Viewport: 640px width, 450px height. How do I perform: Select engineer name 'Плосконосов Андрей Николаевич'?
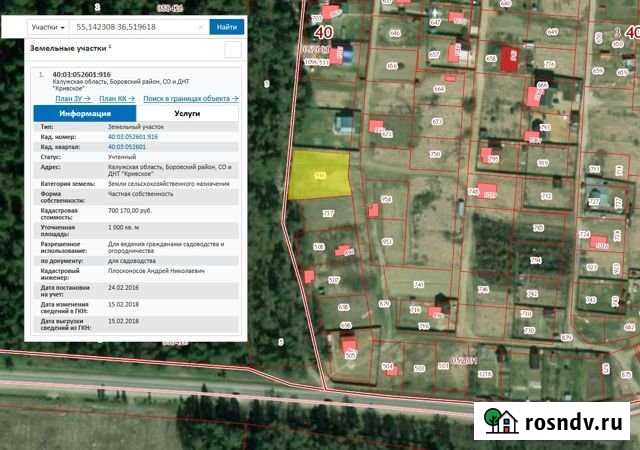[156, 271]
